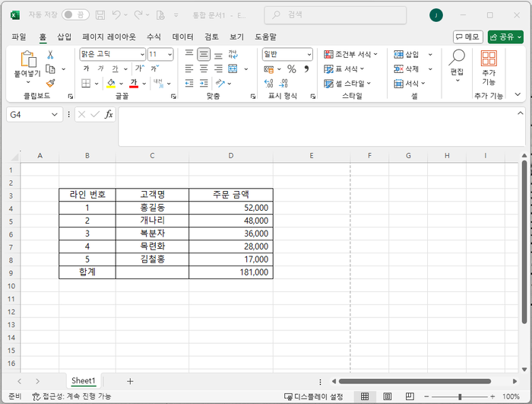The image size is (532, 404).
Task: Switch to Page Layout view icon
Action: (x=387, y=396)
